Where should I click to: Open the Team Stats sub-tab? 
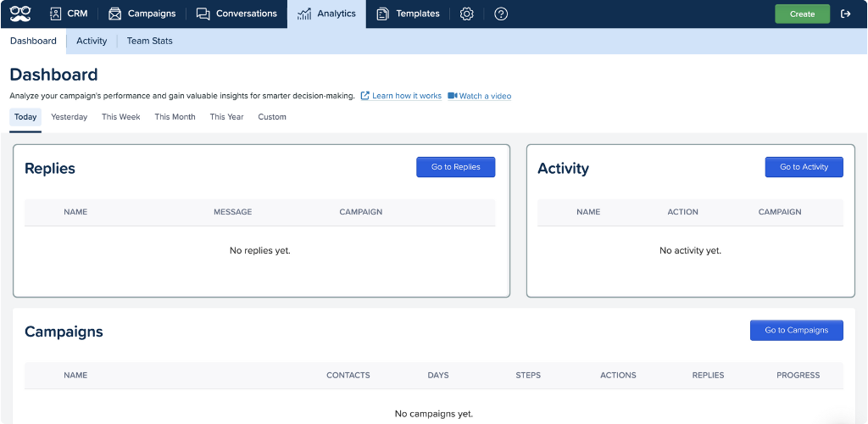pos(149,41)
